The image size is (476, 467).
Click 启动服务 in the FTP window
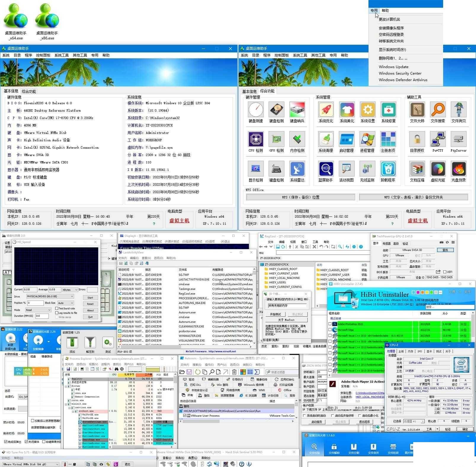tap(317, 422)
